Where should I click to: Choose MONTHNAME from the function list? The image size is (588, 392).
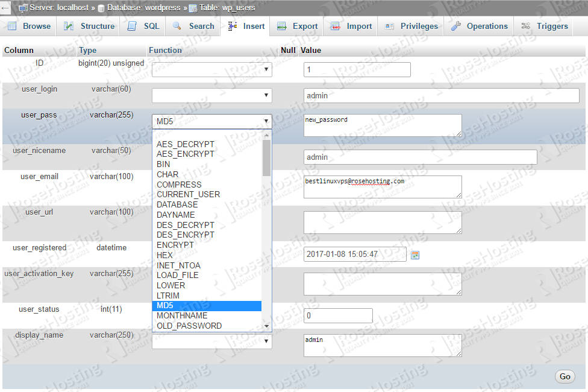click(x=207, y=316)
